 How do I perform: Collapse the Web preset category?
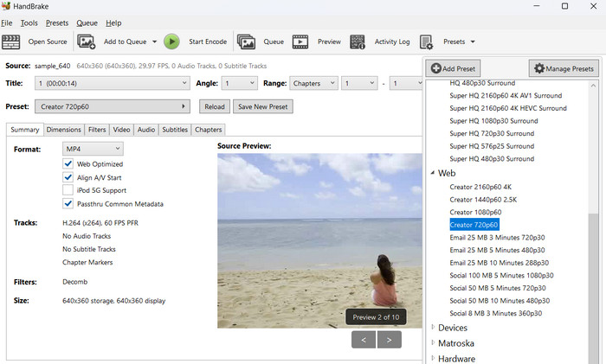433,173
